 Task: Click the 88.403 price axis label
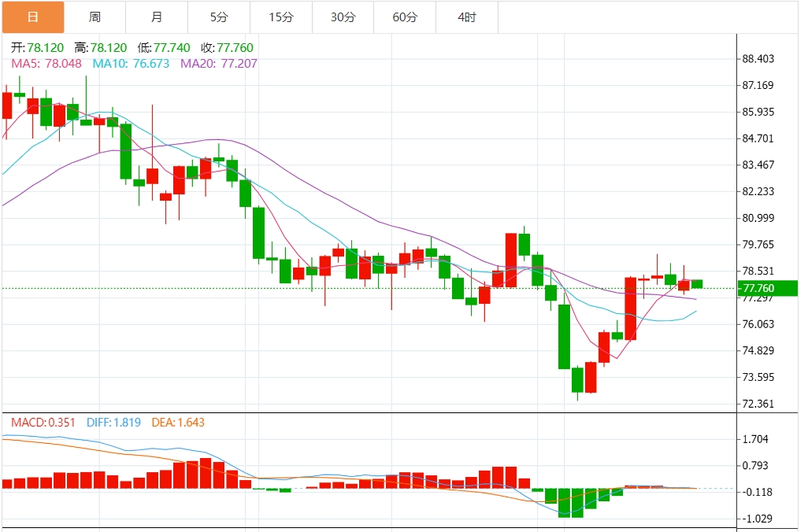click(758, 59)
